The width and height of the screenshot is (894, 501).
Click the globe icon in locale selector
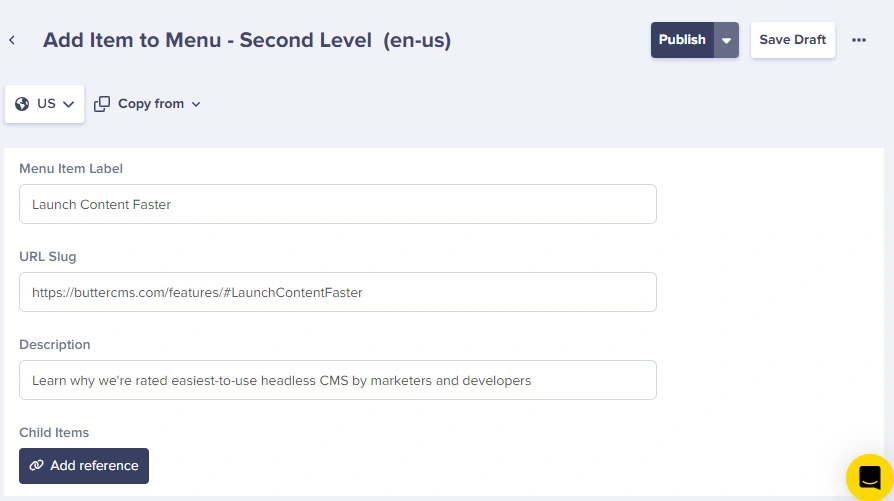[22, 104]
